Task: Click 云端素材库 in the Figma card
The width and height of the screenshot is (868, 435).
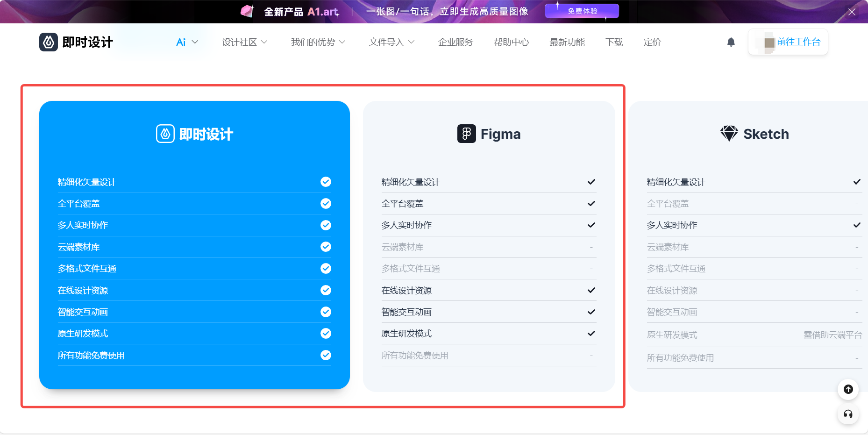Action: (402, 247)
